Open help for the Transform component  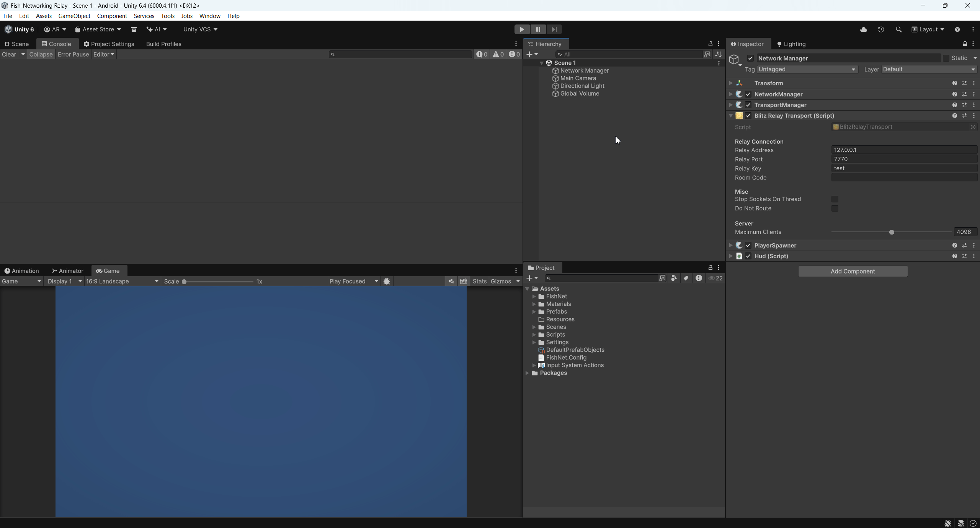click(x=955, y=83)
